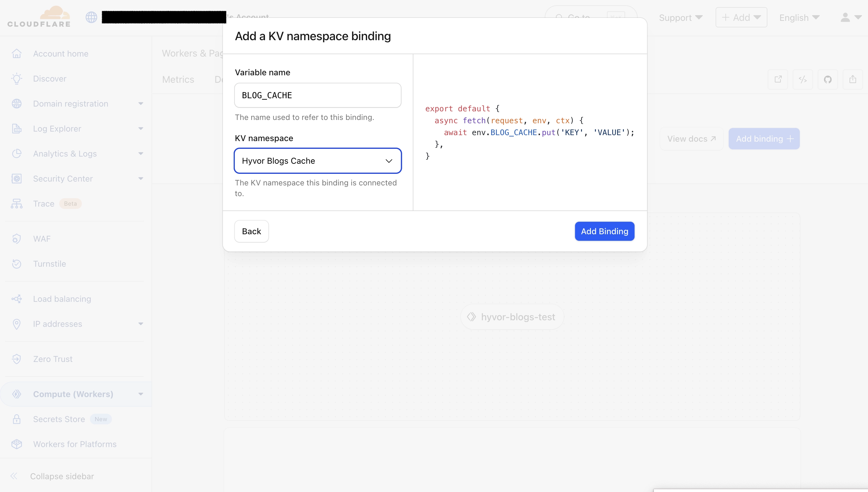Expand Security Center submenu

[x=141, y=179]
